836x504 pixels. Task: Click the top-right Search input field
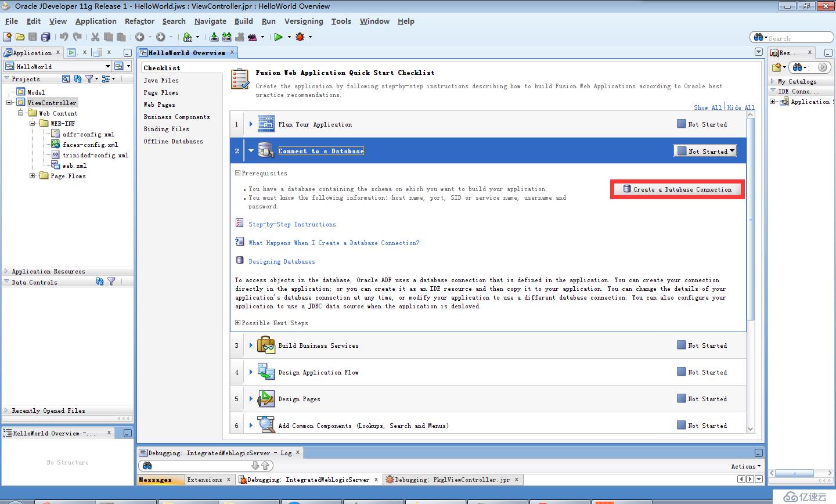[x=791, y=38]
